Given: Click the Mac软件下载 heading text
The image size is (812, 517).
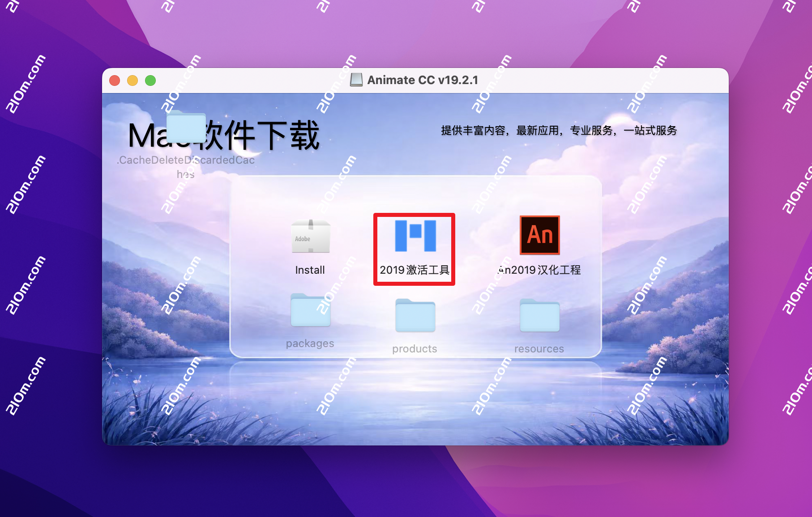Looking at the screenshot, I should [x=223, y=134].
